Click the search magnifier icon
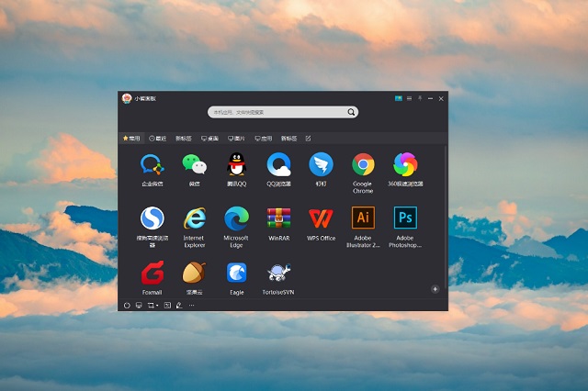Viewport: 588px width, 391px height. coord(351,112)
